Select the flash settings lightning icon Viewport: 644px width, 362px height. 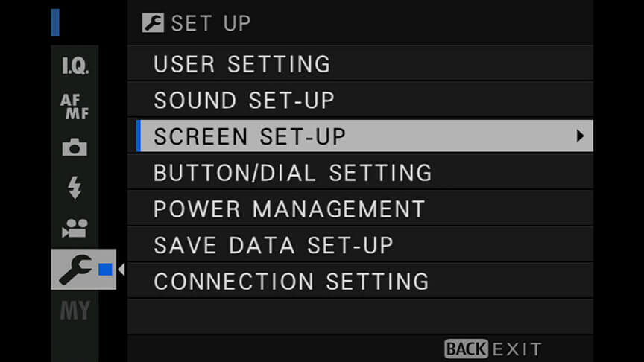pos(75,188)
